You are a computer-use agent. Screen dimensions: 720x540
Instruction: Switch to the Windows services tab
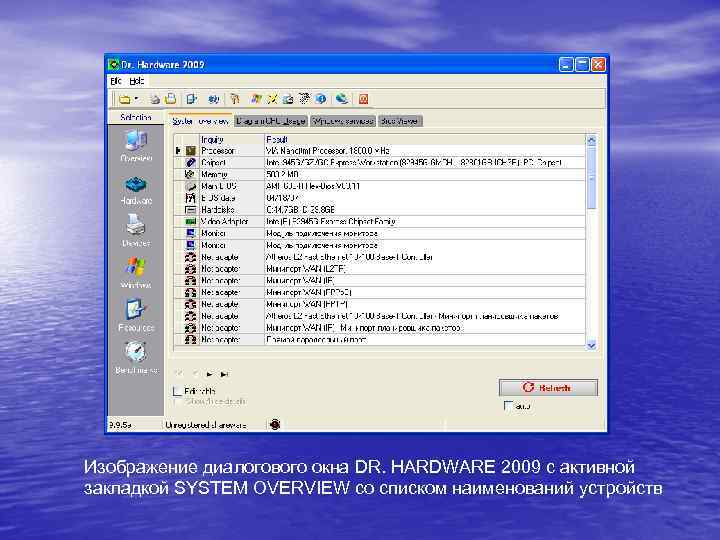coord(343,121)
